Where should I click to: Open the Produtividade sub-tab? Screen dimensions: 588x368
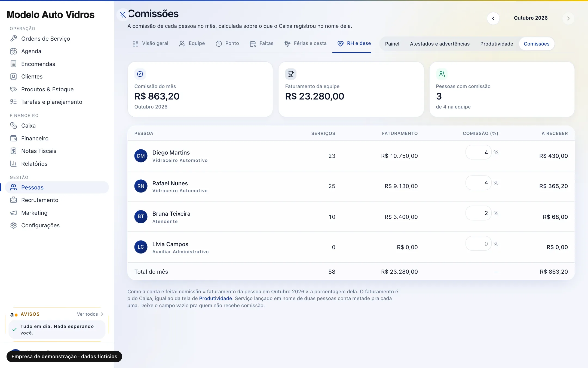coord(497,44)
